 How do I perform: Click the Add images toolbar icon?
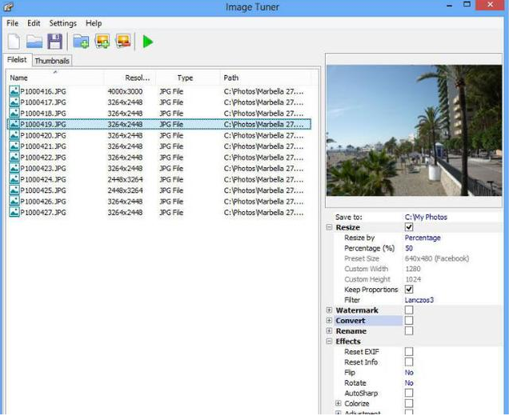(102, 42)
